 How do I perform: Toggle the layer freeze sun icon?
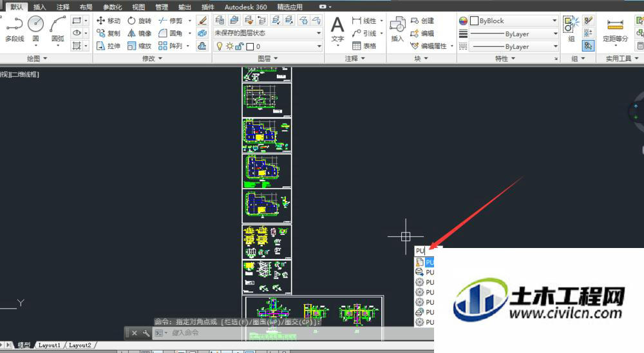[x=230, y=46]
